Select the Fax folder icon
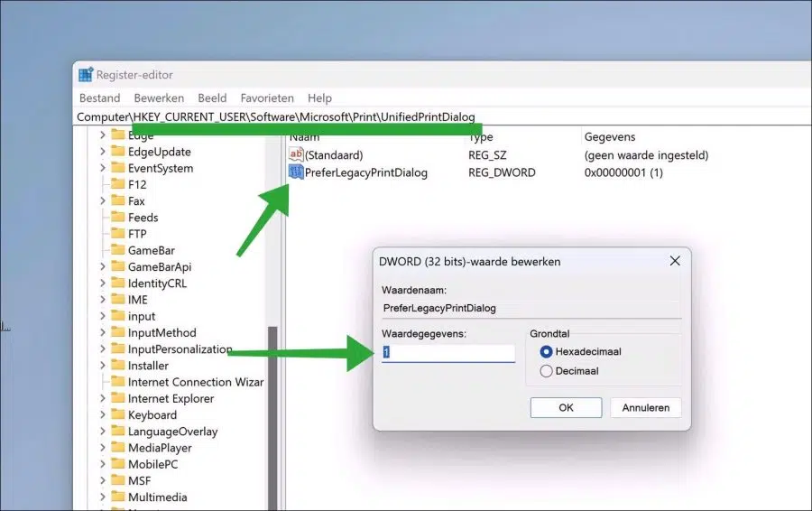The image size is (812, 511). click(118, 200)
